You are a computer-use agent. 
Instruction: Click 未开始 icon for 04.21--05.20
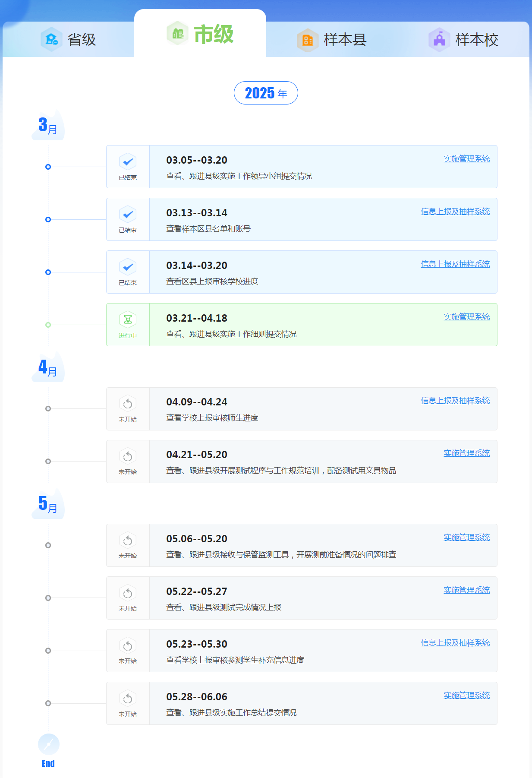tap(128, 456)
